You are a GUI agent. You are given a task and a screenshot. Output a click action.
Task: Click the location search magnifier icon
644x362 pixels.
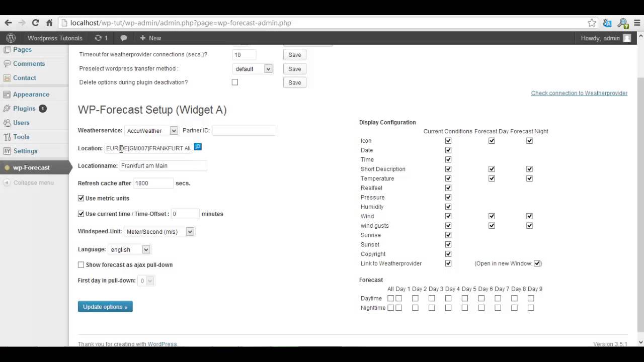click(198, 147)
